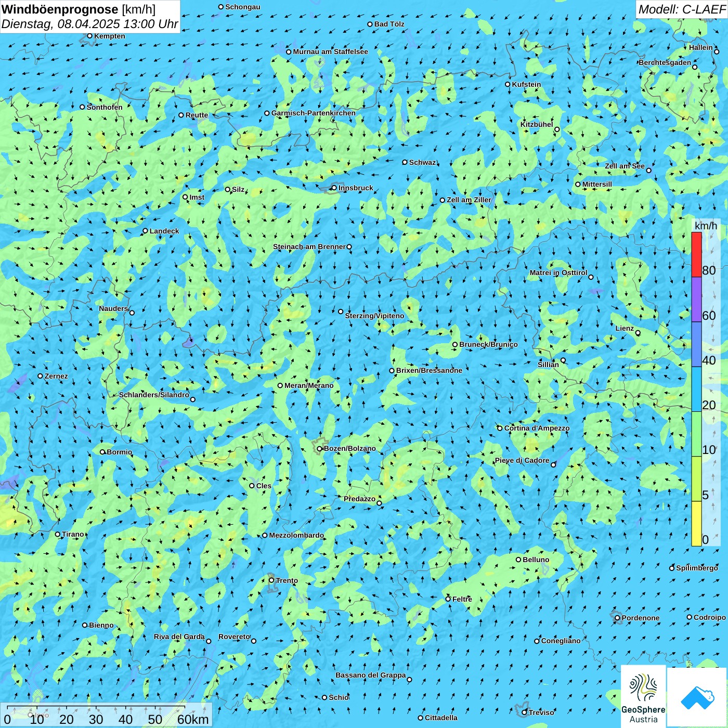The width and height of the screenshot is (728, 728).
Task: Click the '60km' scale bar label
Action: tap(193, 719)
